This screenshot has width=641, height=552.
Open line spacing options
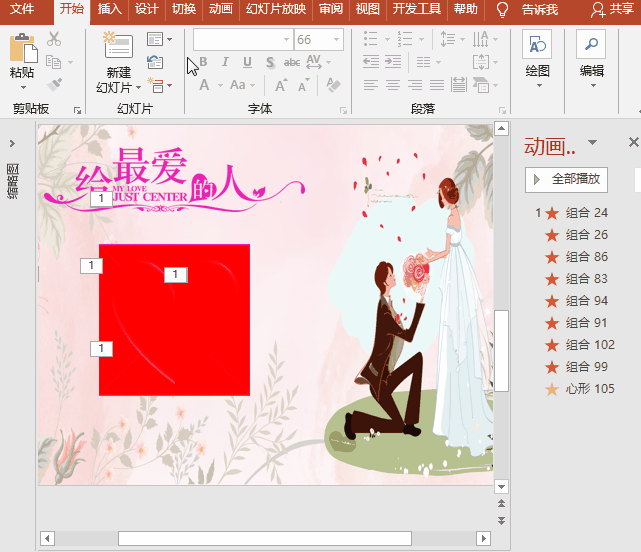(448, 39)
